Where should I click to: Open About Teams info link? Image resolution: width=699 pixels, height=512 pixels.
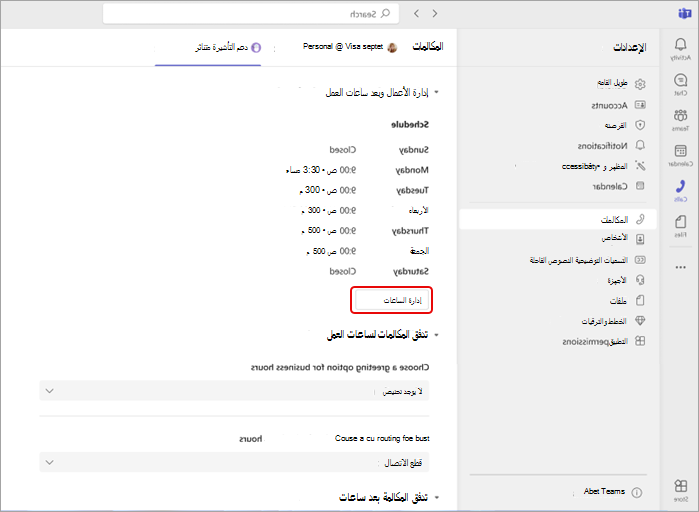point(613,492)
